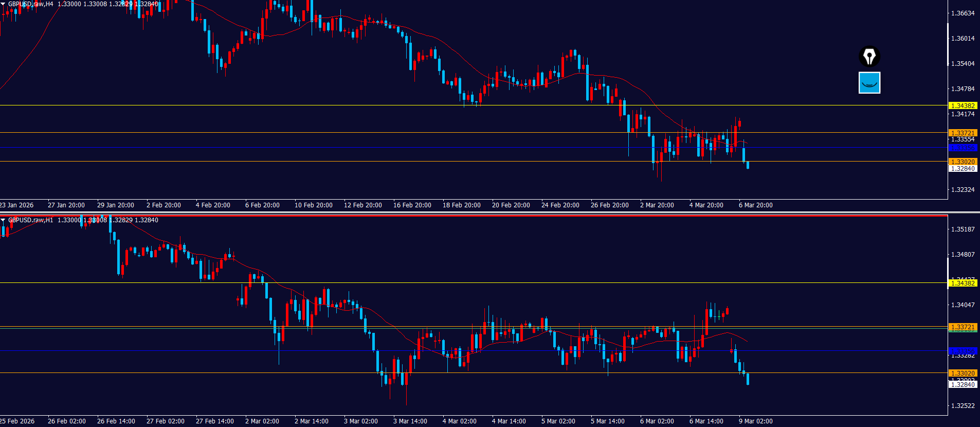This screenshot has height=427, width=980.
Task: Select yellow 1.34382 price label on H4 chart
Action: (x=963, y=105)
